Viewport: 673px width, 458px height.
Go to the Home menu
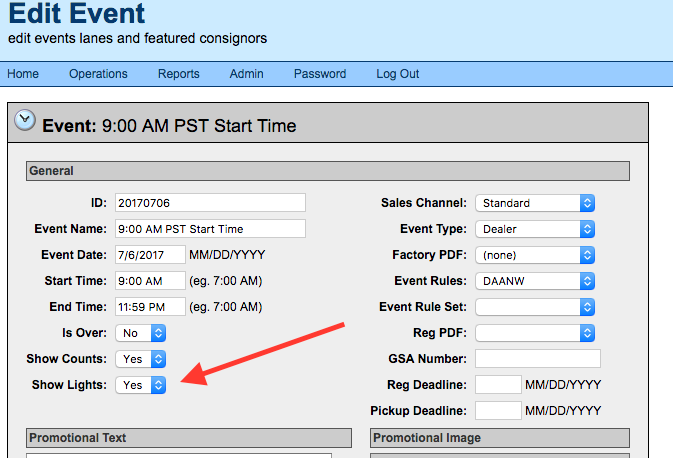(23, 74)
